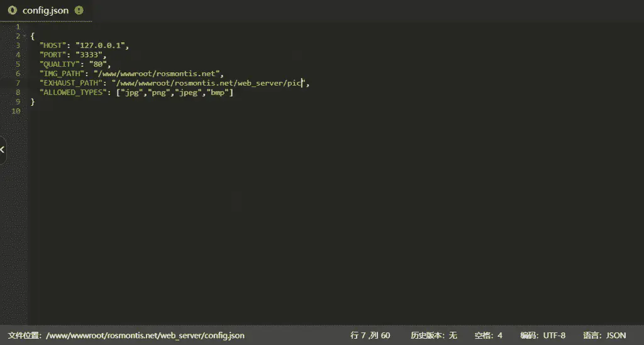Click the unsaved-changes warning icon on config.json tab
Image resolution: width=644 pixels, height=345 pixels.
pyautogui.click(x=79, y=11)
